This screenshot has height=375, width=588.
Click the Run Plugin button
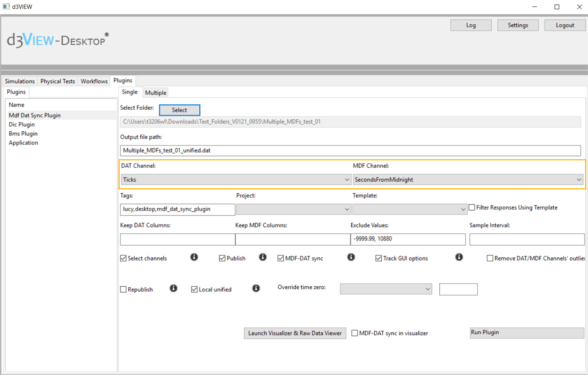click(527, 333)
